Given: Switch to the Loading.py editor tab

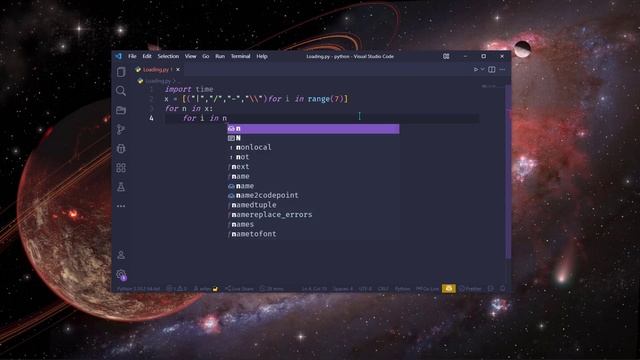Looking at the screenshot, I should 157,70.
